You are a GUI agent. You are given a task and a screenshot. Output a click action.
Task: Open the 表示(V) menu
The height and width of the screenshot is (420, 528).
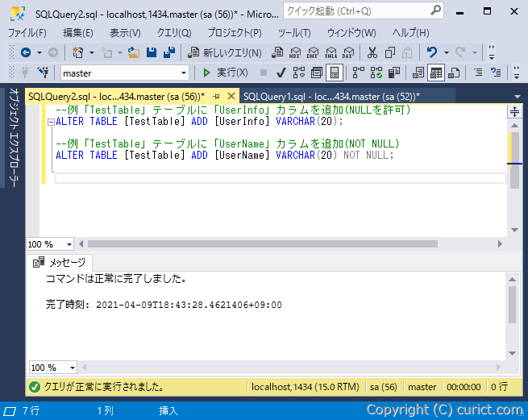(x=125, y=33)
